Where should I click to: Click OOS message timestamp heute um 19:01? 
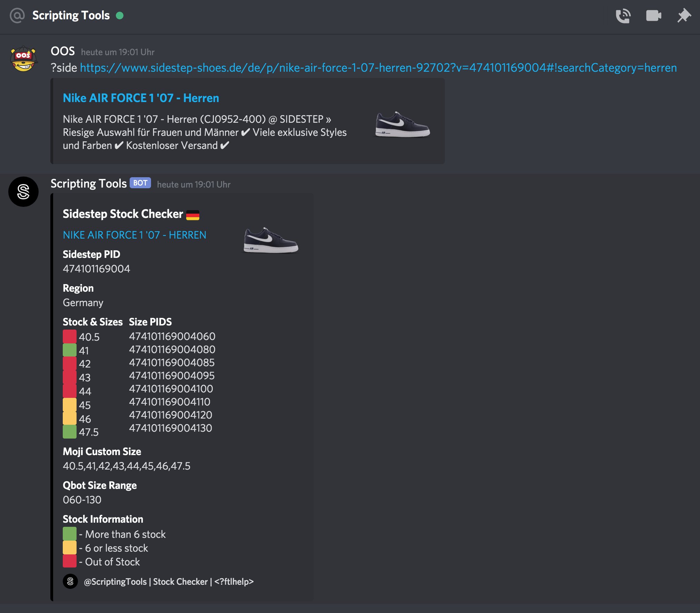point(118,52)
